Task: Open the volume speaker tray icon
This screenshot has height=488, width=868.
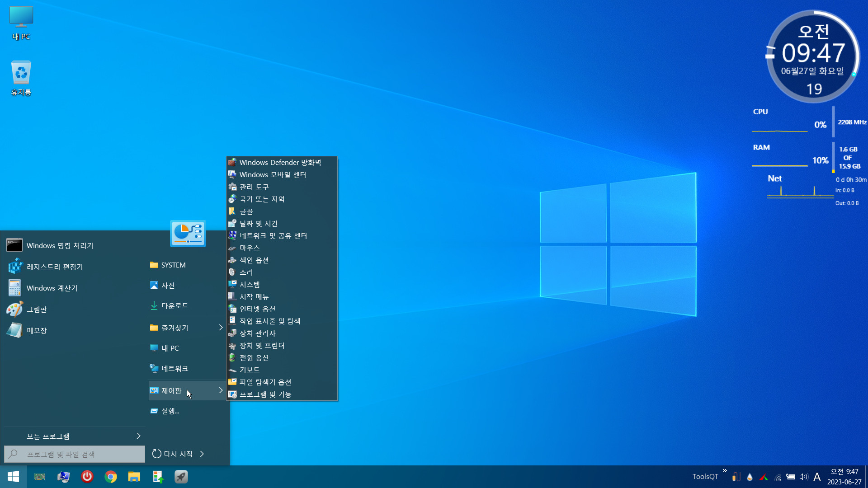Action: pos(804,477)
